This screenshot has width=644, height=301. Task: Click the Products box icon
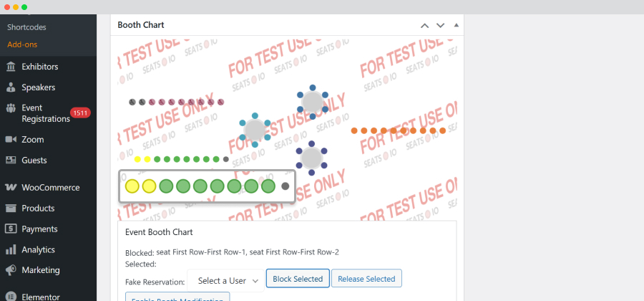tap(11, 208)
